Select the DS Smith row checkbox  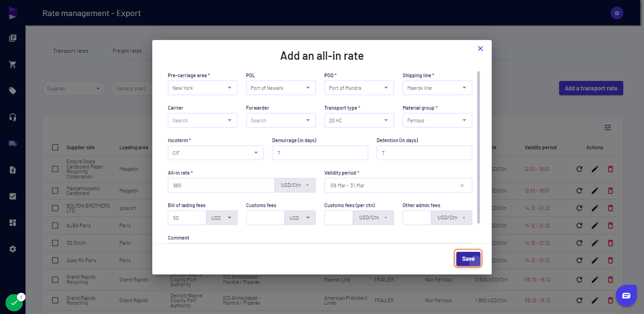tap(55, 243)
